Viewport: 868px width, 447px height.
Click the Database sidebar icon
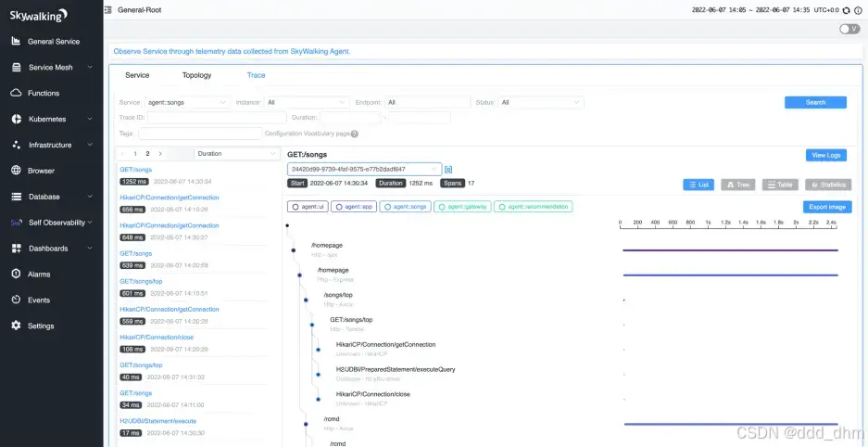tap(17, 197)
